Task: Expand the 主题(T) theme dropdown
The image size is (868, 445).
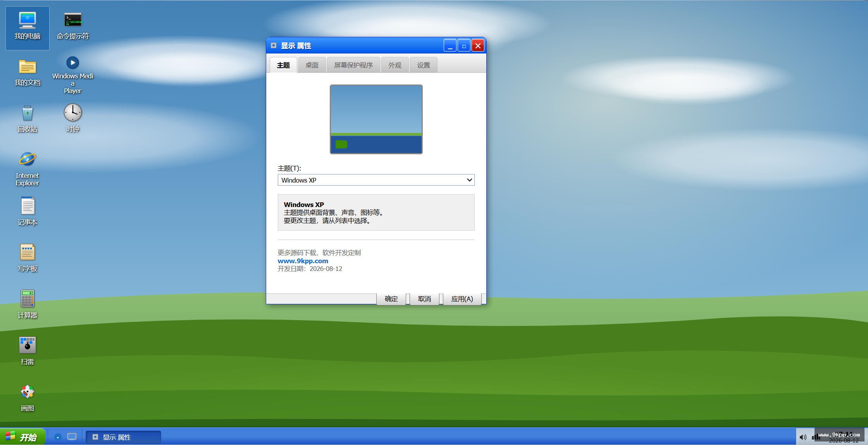Action: [376, 180]
